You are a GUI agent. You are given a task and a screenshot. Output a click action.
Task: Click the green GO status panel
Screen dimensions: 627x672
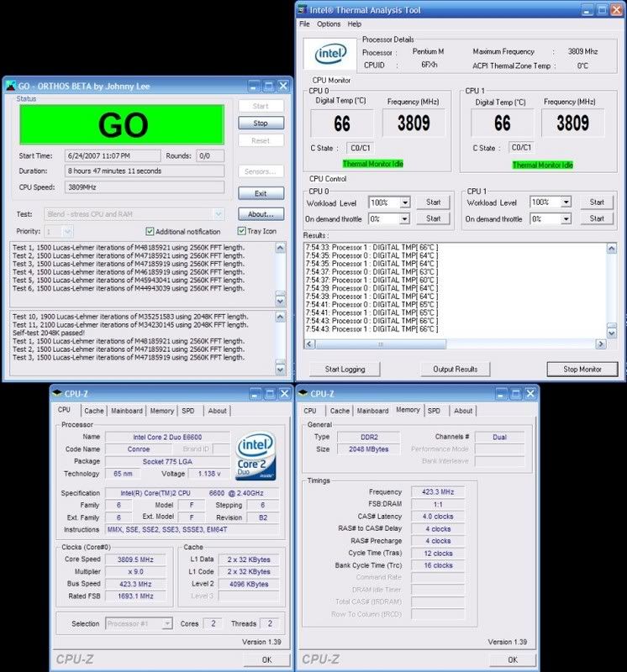122,124
